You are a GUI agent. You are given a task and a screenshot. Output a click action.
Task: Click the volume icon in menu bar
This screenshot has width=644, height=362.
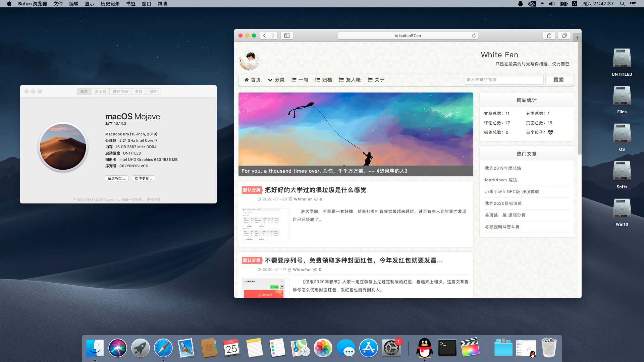(552, 4)
